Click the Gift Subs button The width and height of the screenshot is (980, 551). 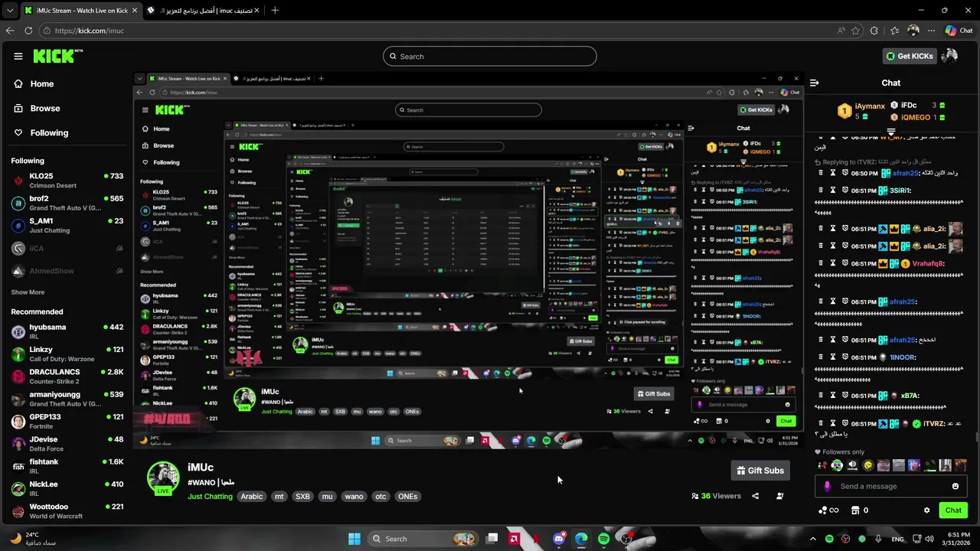[x=760, y=471]
